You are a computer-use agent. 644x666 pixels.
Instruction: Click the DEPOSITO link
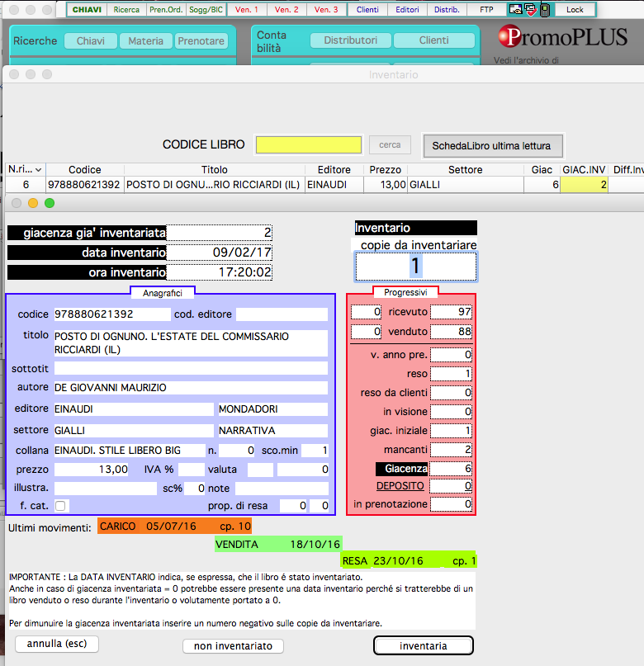(x=400, y=486)
